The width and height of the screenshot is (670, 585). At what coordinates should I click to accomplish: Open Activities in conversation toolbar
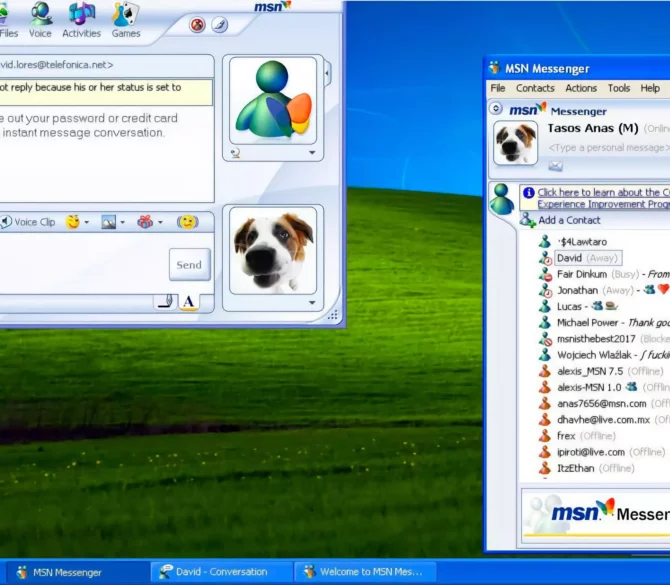(81, 20)
